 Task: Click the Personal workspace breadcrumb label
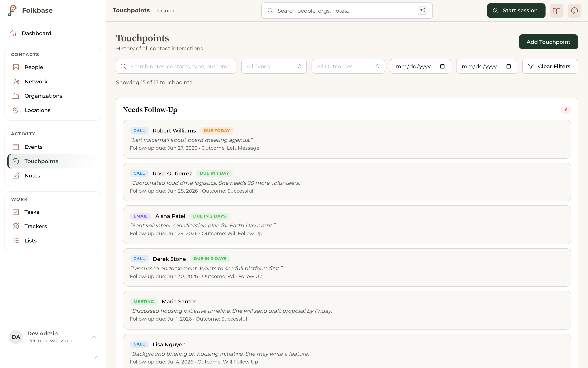click(x=165, y=11)
